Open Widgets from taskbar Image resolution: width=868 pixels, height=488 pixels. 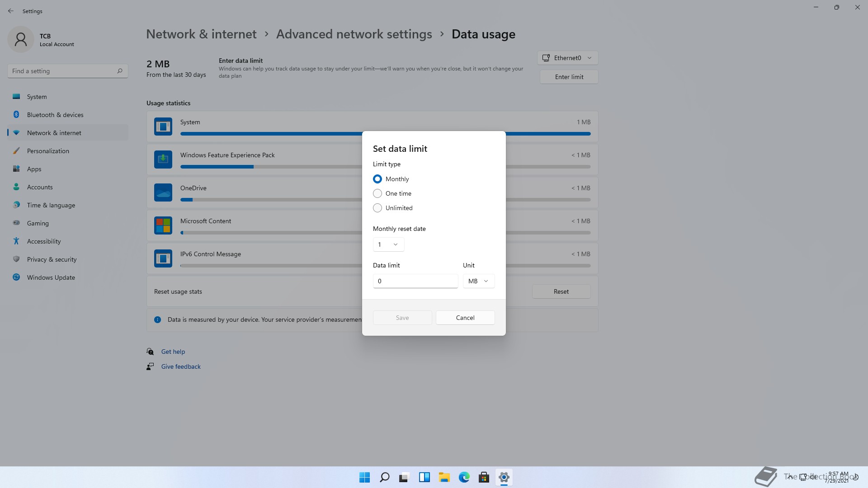[x=425, y=477]
